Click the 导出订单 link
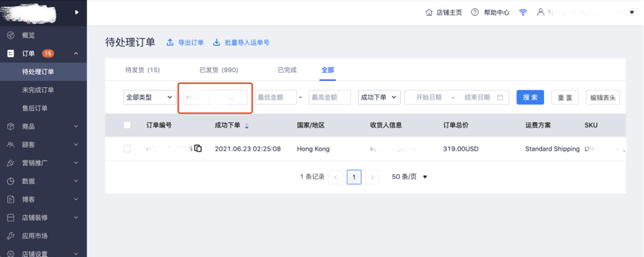Viewport: 644px width, 257px height. pos(191,42)
